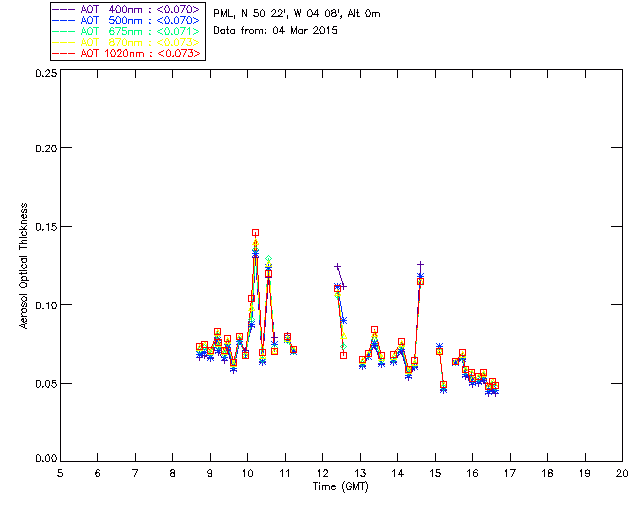
Task: Click the 0.25 y-axis tick label
Action: (x=44, y=74)
